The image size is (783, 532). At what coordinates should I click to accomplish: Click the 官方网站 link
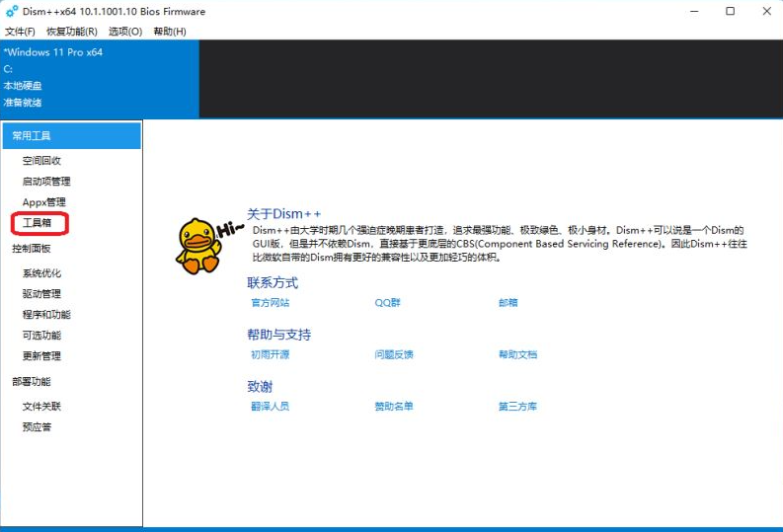270,303
